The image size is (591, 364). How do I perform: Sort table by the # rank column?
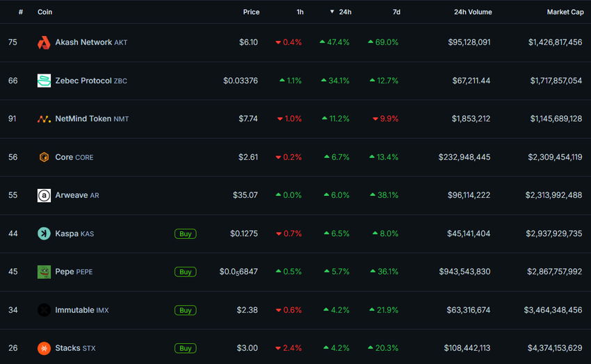(21, 12)
